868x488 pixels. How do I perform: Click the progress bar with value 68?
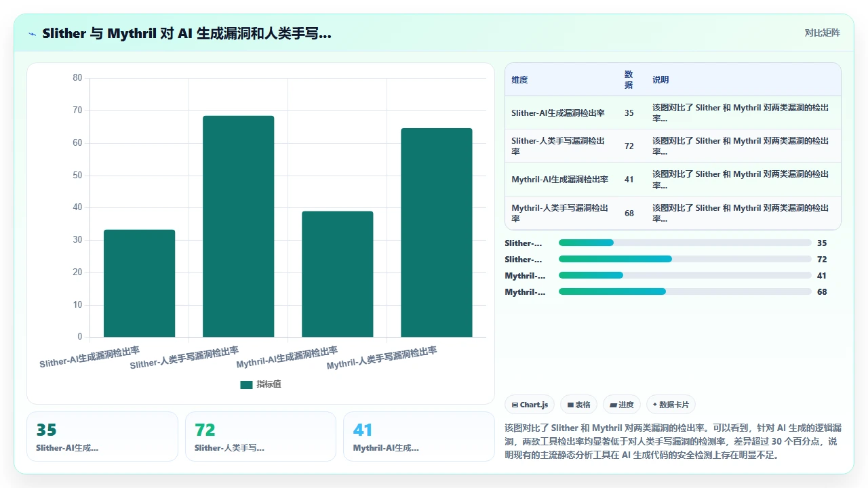tap(685, 291)
